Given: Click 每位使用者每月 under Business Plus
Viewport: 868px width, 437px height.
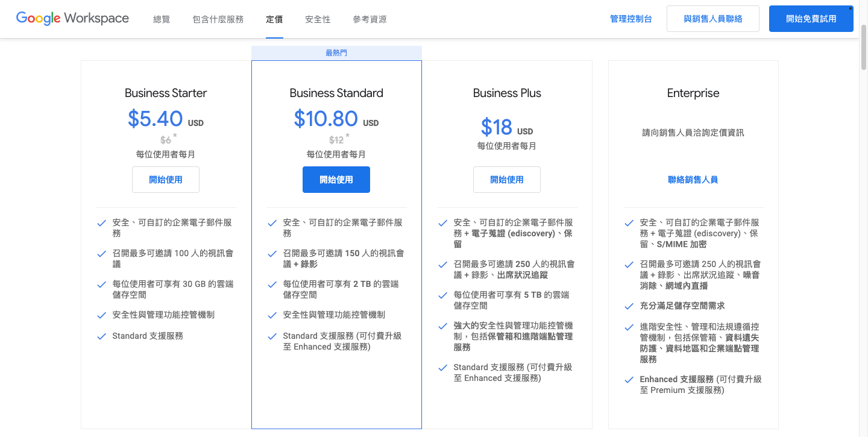Looking at the screenshot, I should click(x=507, y=146).
